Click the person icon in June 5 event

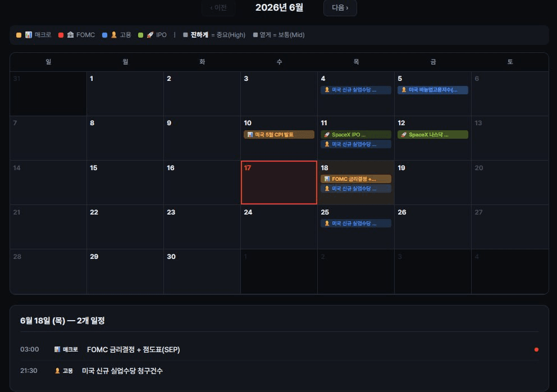coord(404,90)
